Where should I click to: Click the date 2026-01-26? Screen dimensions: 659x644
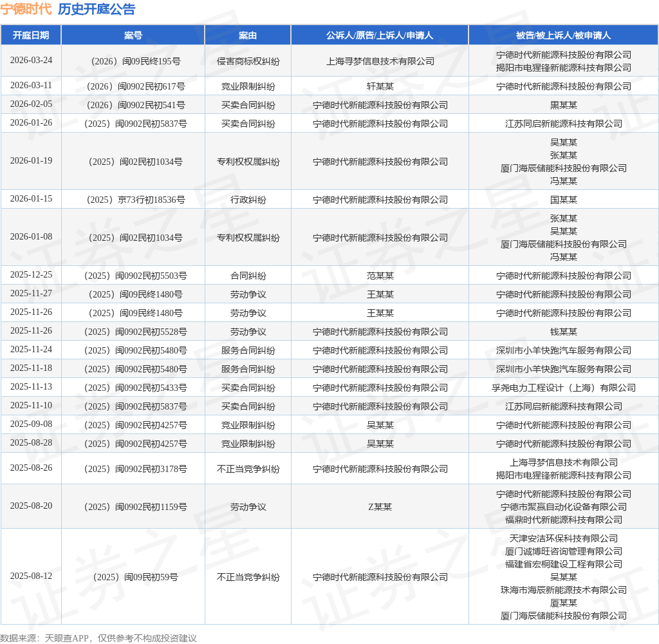point(31,122)
